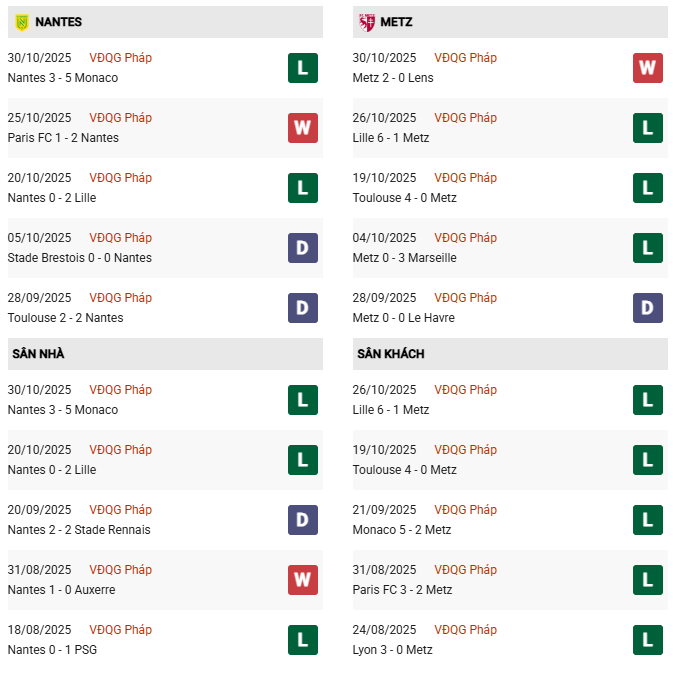Click the loss badge for Lille 6 - 1 Metz in the Metz section
Image resolution: width=673 pixels, height=676 pixels.
point(648,128)
